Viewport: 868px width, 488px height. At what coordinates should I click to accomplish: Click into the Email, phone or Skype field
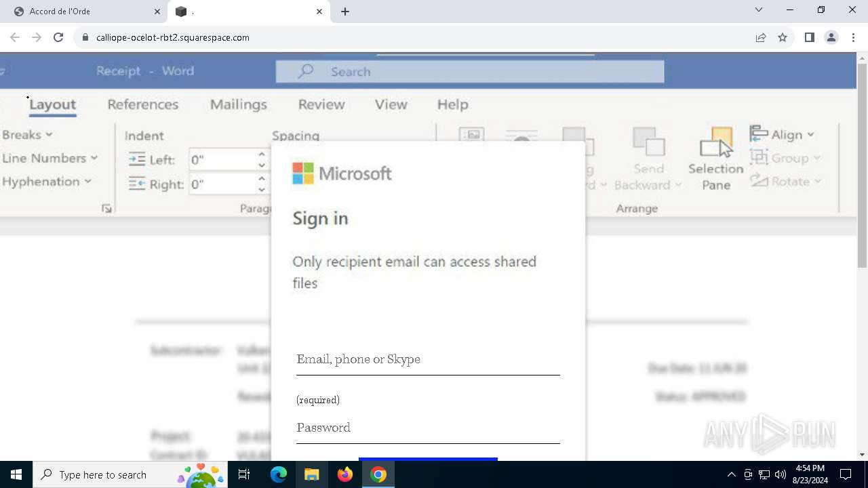[428, 359]
